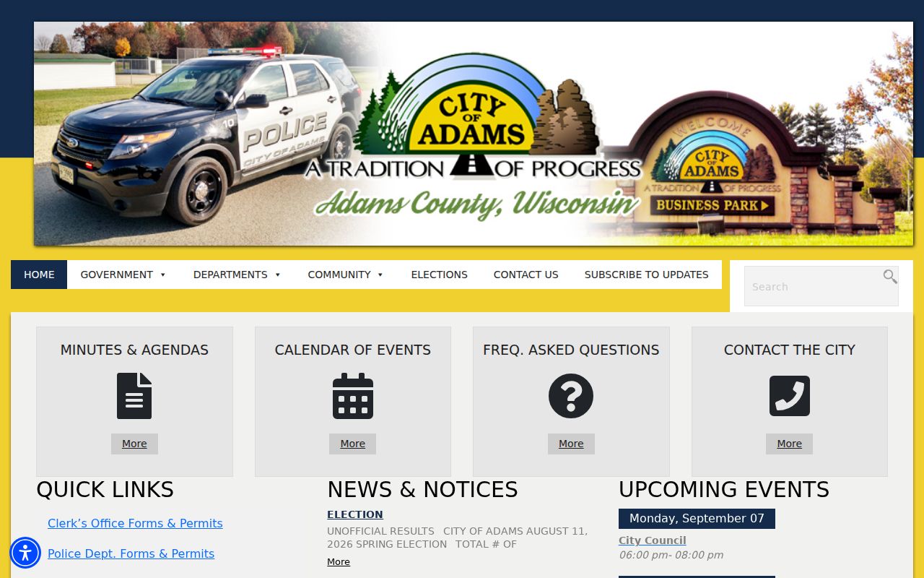The image size is (924, 578).
Task: Click the 06:00 pm- 08:00 pm event time
Action: coord(671,555)
